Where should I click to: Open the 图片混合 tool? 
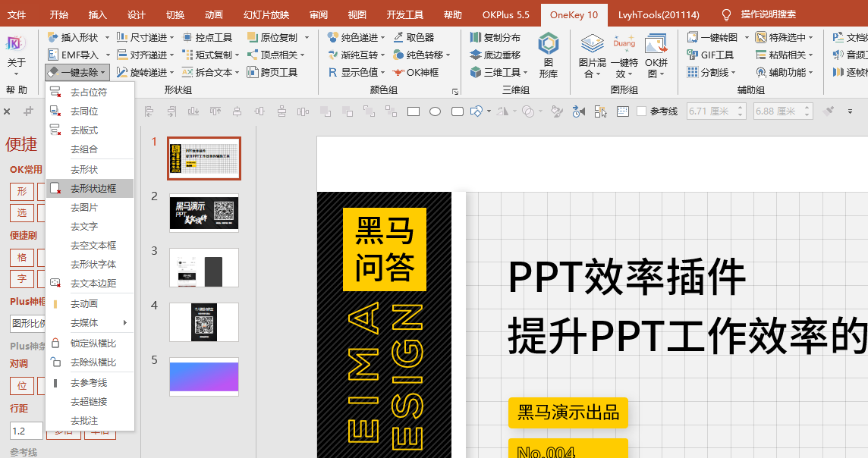tap(592, 55)
